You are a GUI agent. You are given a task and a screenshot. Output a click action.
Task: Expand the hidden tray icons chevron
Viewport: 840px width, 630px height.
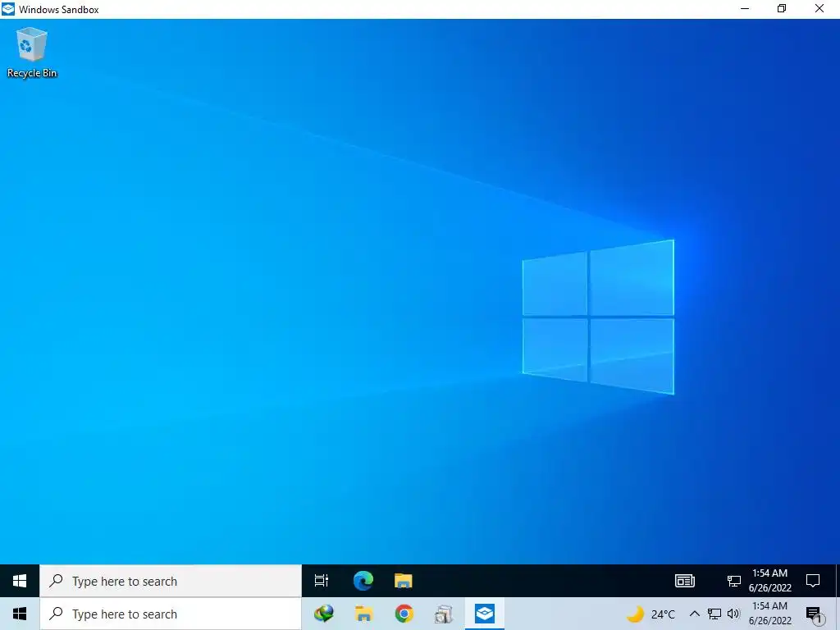tap(694, 614)
